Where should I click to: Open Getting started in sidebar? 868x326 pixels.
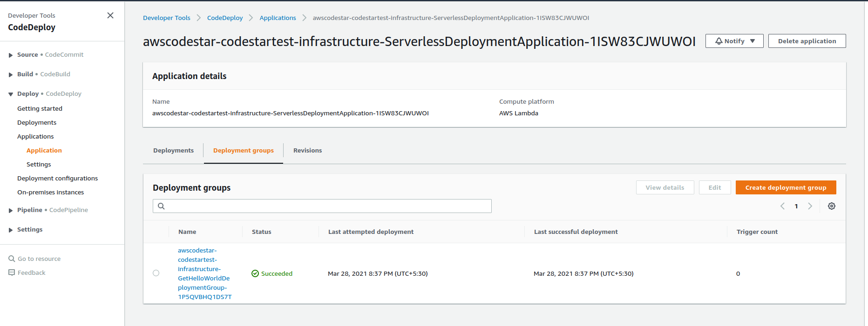coord(40,108)
